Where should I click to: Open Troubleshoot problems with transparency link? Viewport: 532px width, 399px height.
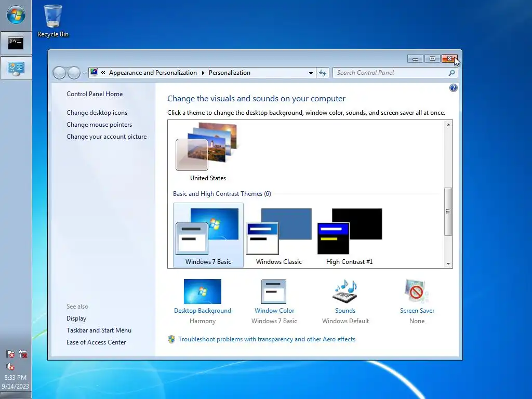point(267,339)
